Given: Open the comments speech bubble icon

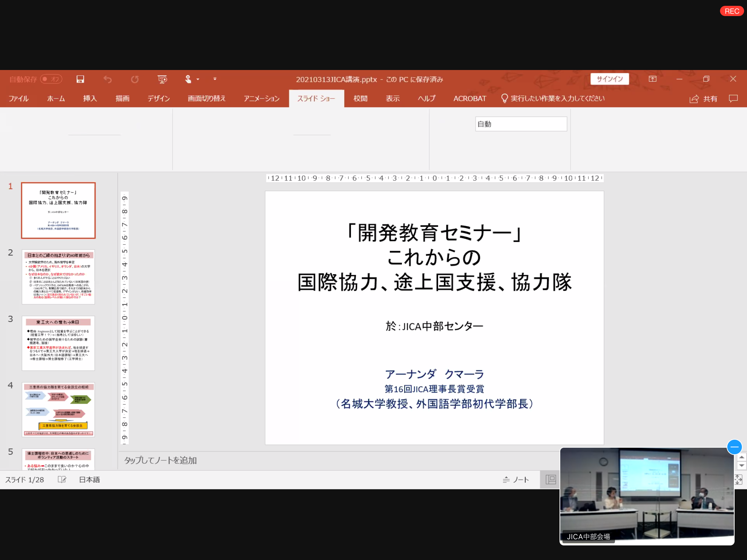Looking at the screenshot, I should [733, 98].
